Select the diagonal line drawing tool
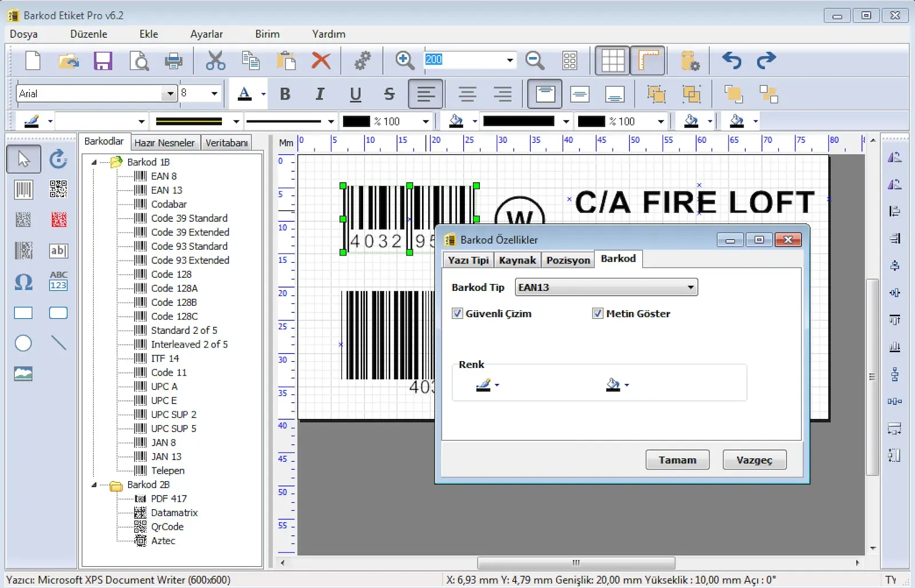915x588 pixels. 59,342
